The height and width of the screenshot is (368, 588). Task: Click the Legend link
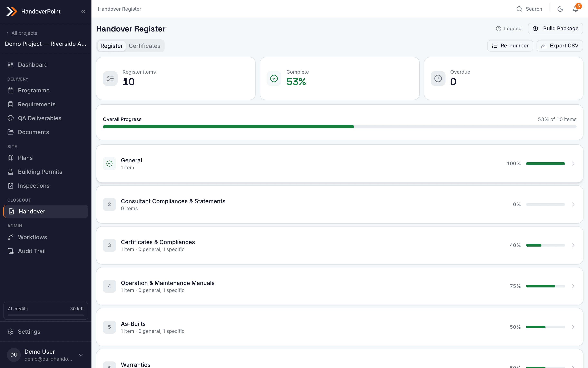coord(509,29)
